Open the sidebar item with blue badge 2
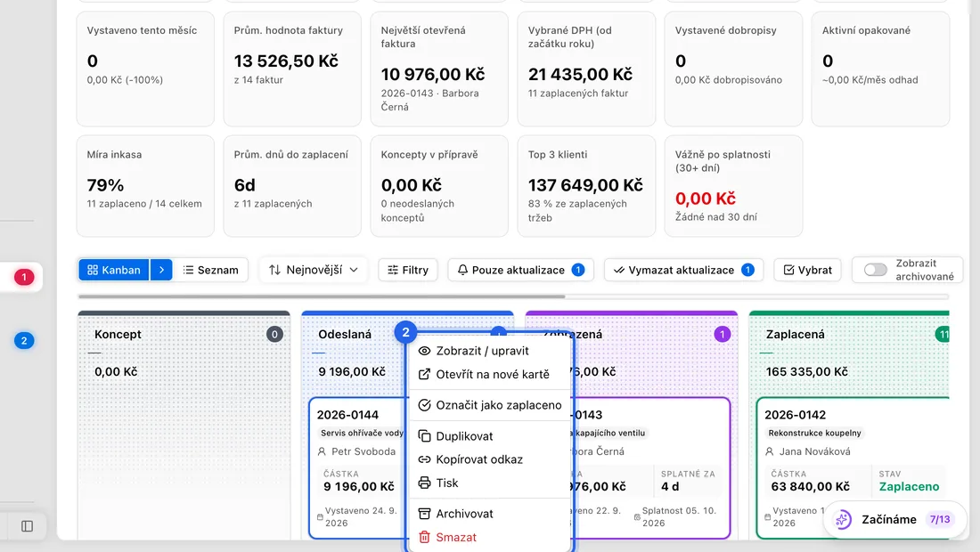Image resolution: width=980 pixels, height=552 pixels. [24, 340]
